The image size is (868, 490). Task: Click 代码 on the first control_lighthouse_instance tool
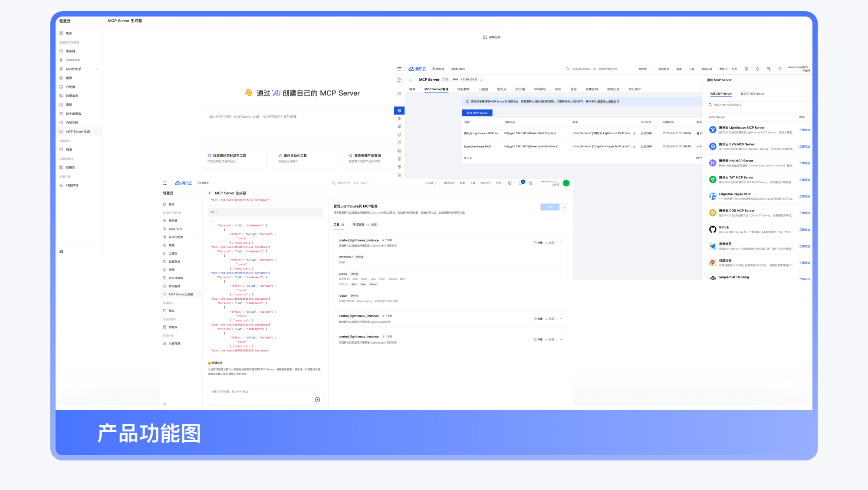pos(550,243)
